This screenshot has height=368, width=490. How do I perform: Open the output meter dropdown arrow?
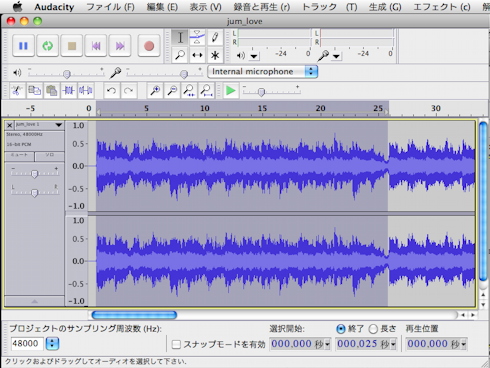coord(254,56)
